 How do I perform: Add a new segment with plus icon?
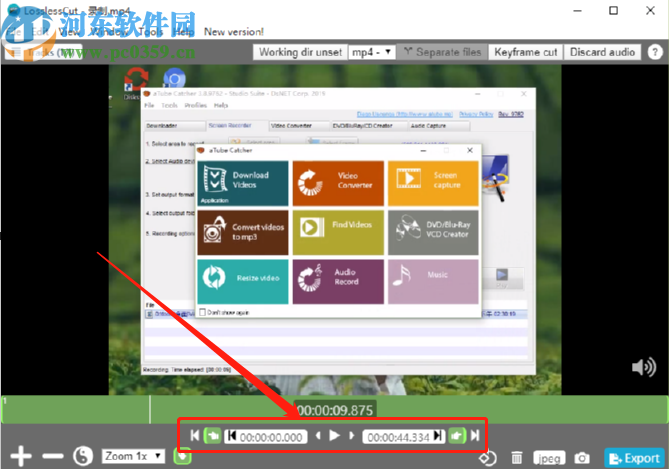[x=21, y=456]
